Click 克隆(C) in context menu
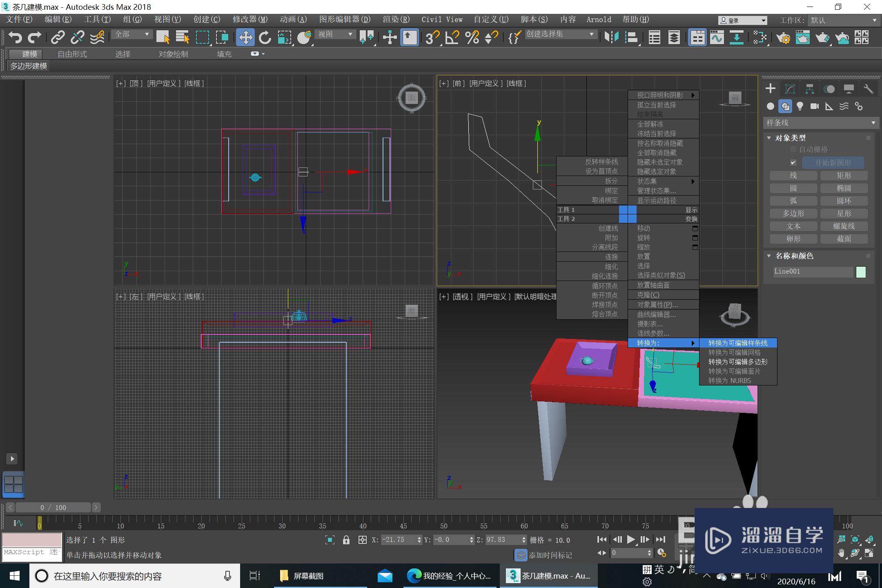Screen dimensions: 882x588 coord(663,295)
